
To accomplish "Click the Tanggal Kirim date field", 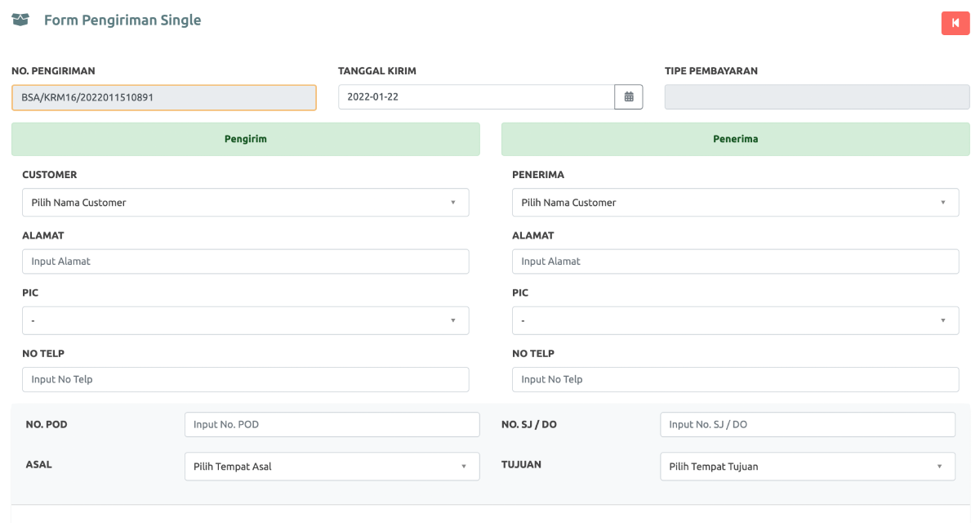I will pyautogui.click(x=475, y=97).
